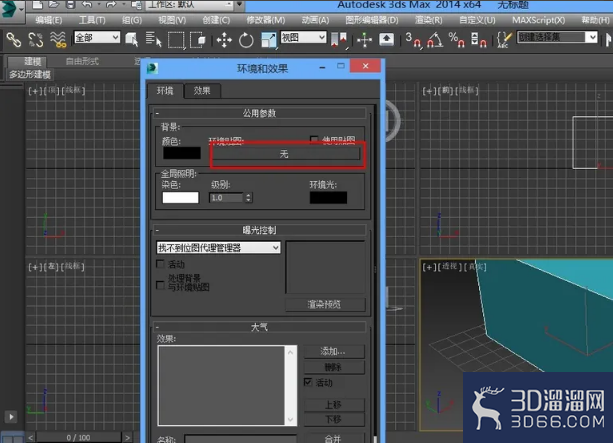Click the Save File disk icon
Viewport: 613px width, 443px height.
click(70, 4)
